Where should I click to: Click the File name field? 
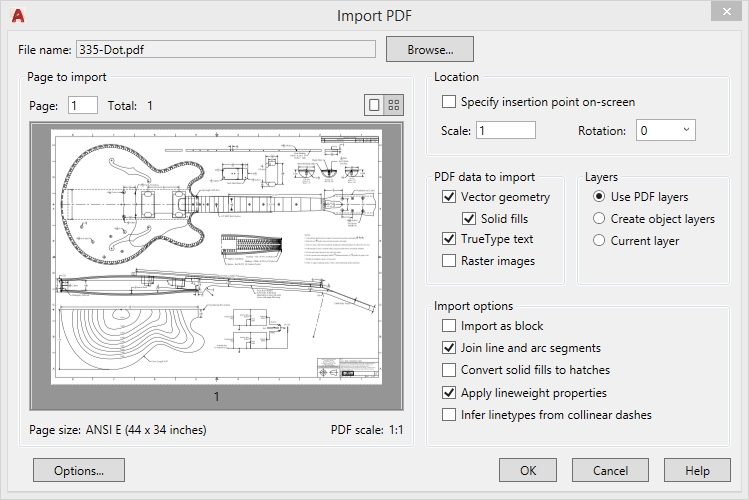click(x=226, y=49)
